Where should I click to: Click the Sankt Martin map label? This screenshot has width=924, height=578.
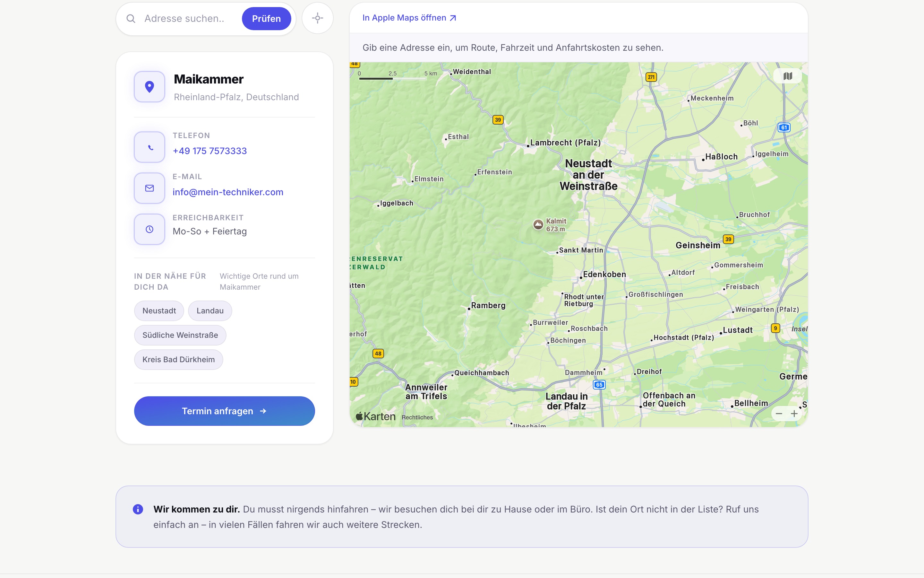(x=581, y=250)
